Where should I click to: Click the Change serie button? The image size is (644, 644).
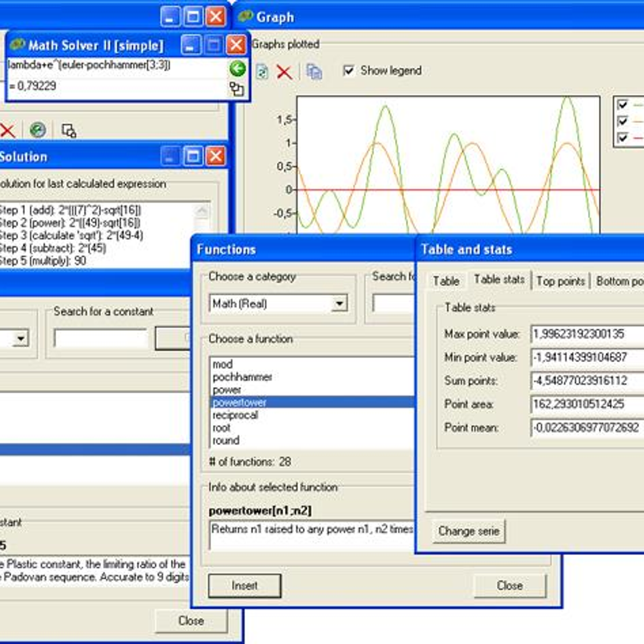(x=468, y=531)
